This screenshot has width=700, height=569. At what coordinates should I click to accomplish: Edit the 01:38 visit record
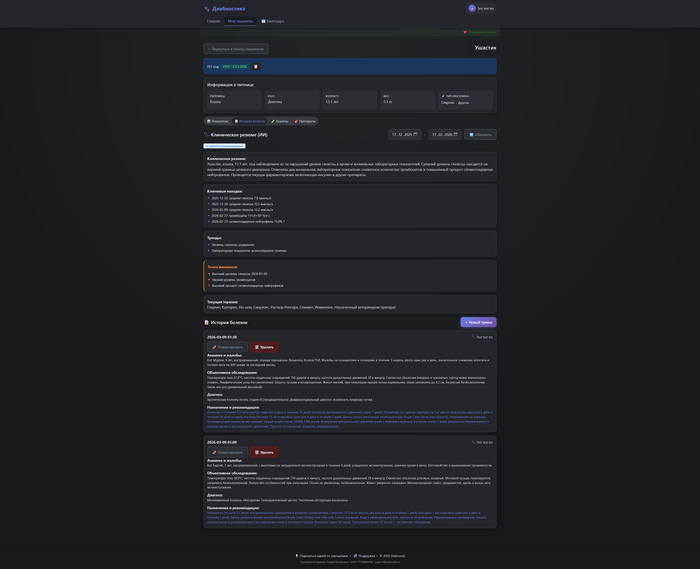(227, 347)
